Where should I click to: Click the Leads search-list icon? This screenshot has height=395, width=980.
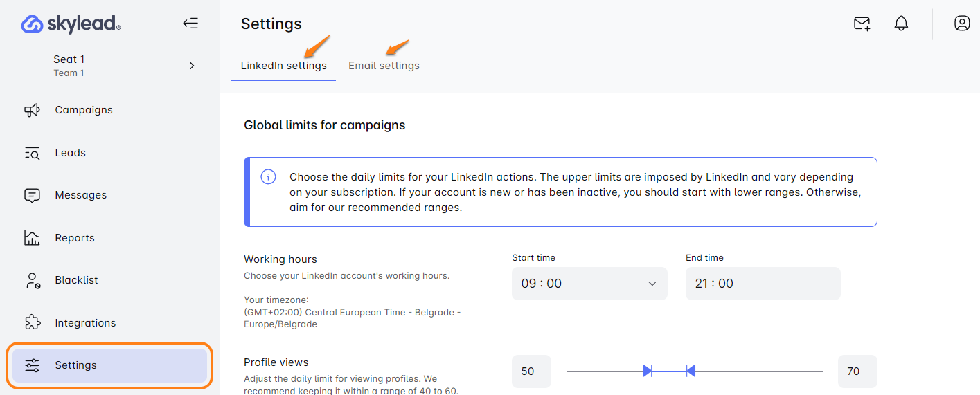click(32, 153)
